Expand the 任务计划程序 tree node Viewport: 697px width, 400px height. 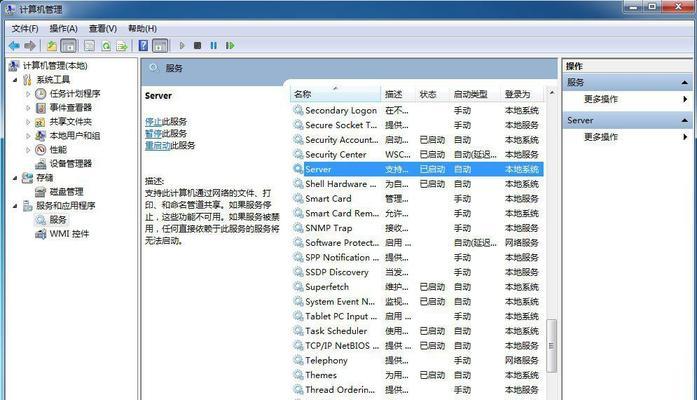click(x=29, y=93)
